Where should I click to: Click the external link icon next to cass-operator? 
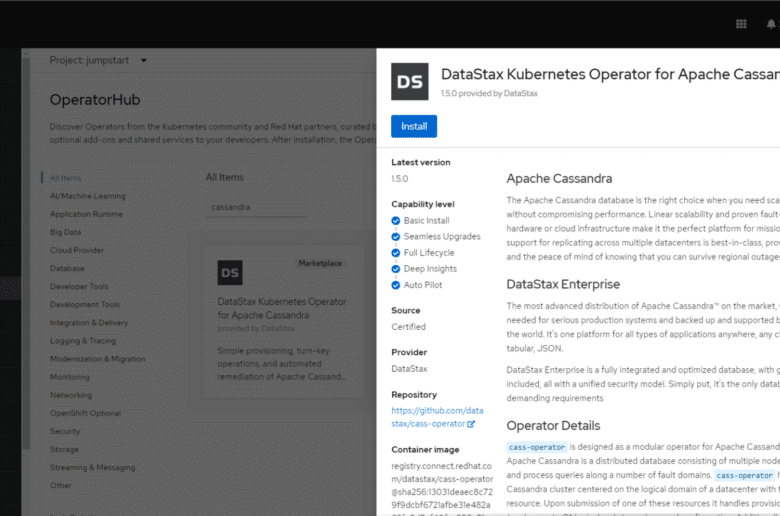(x=471, y=424)
